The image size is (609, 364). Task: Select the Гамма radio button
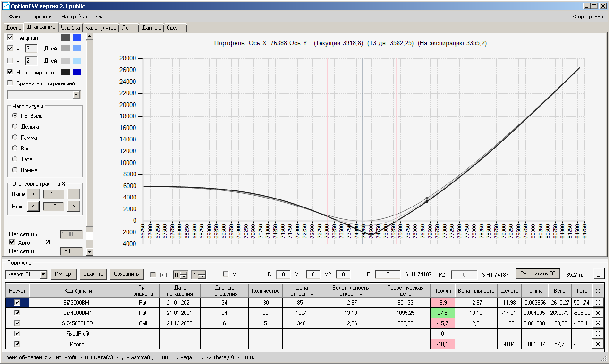15,137
